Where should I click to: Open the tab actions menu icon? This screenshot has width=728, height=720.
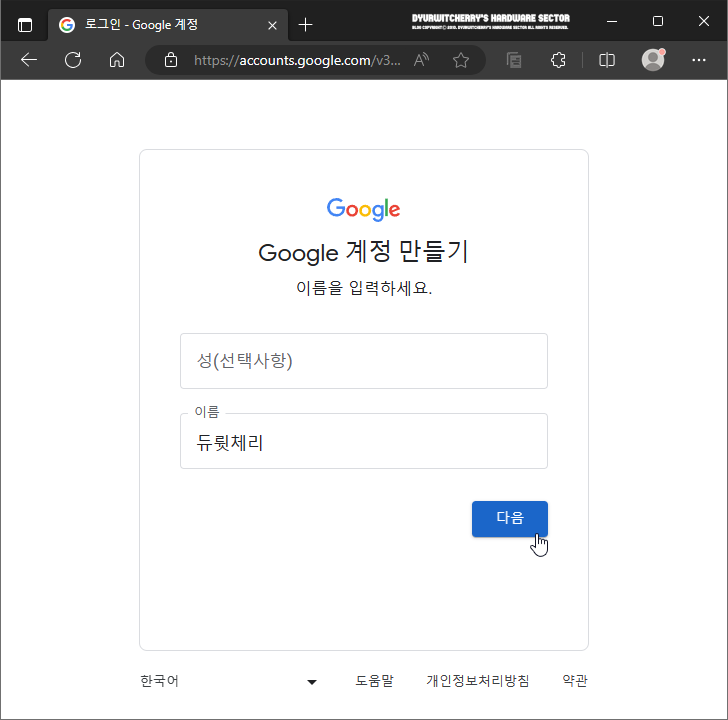point(25,25)
